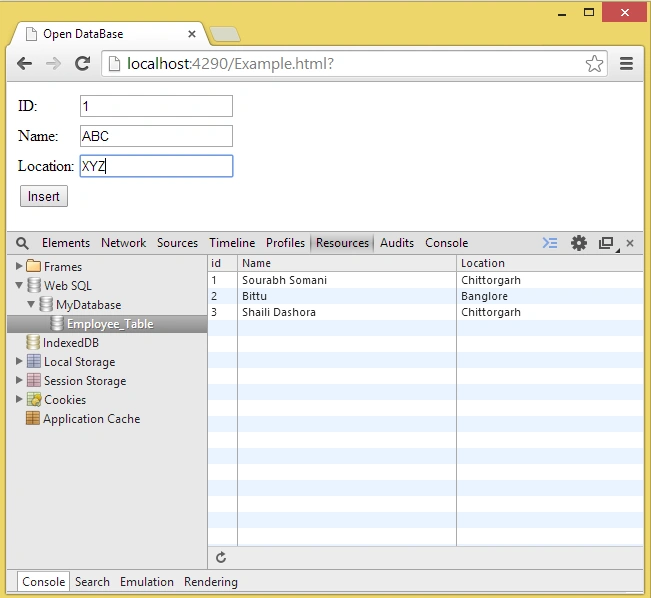Reload the page with the refresh icon
Image resolution: width=651 pixels, height=598 pixels.
click(82, 64)
